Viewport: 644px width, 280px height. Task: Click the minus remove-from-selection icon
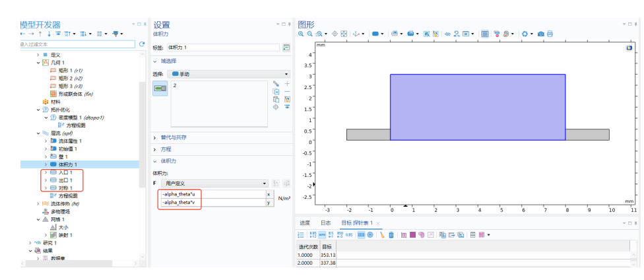point(287,91)
